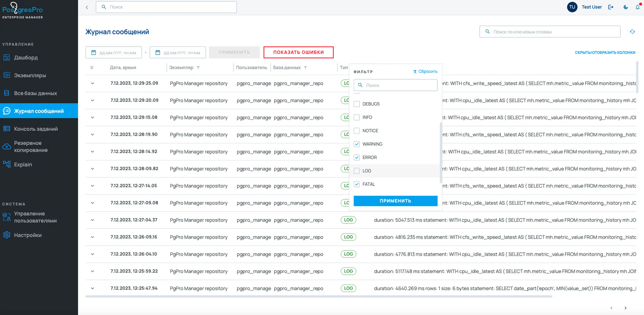Click the horizontal scrollbar under the table

[319, 297]
